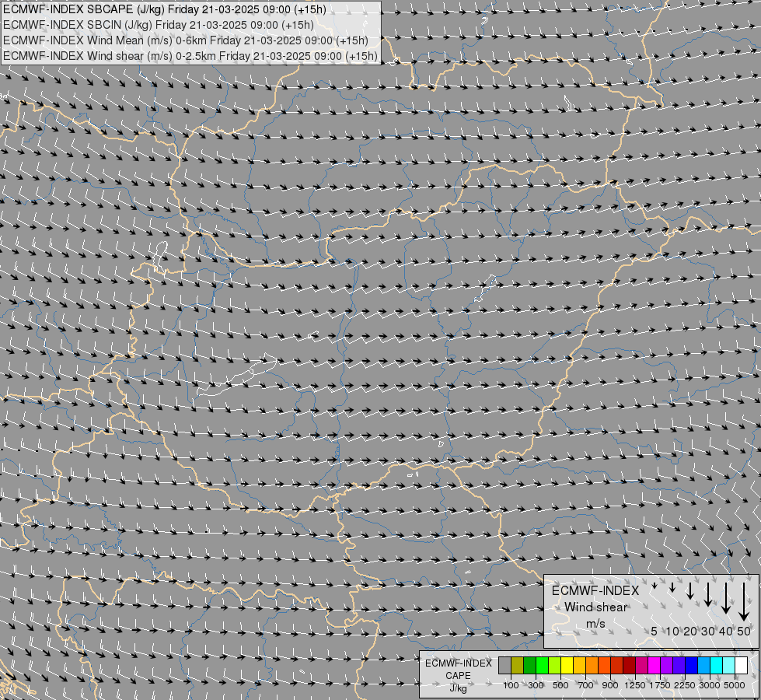761x700 pixels.
Task: Select the 20 m/s wind shear arrow
Action: click(690, 590)
